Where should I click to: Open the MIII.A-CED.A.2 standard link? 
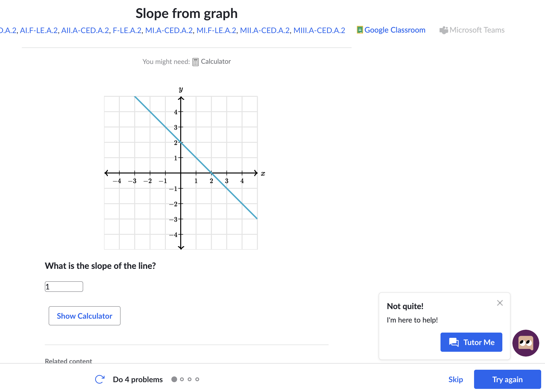click(x=319, y=30)
